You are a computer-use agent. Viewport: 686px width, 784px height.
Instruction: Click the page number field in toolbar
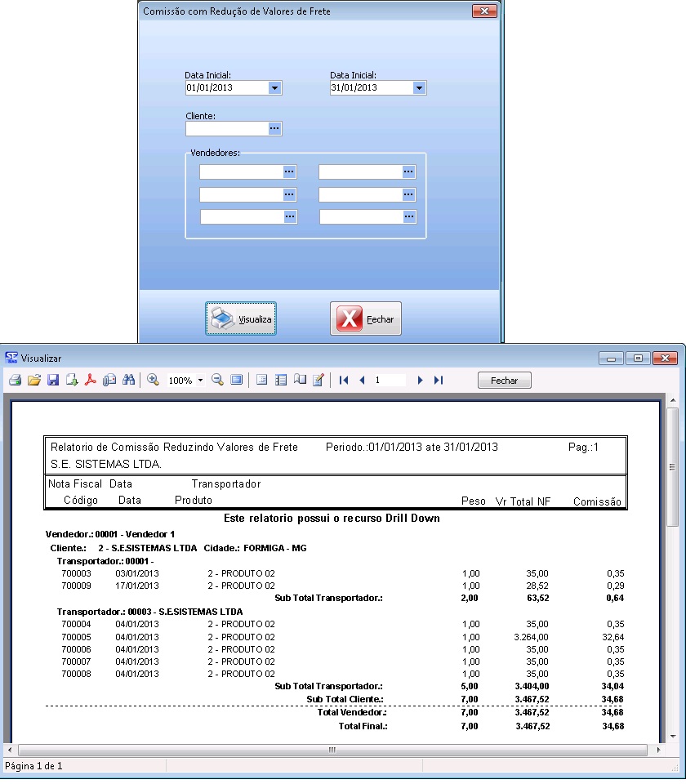click(389, 381)
